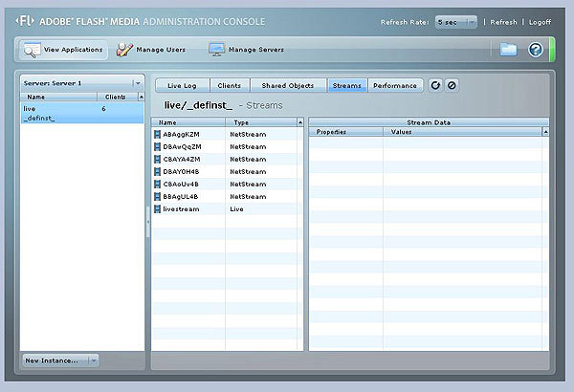Select the live _definst_ application row
The width and height of the screenshot is (574, 392).
pos(82,113)
